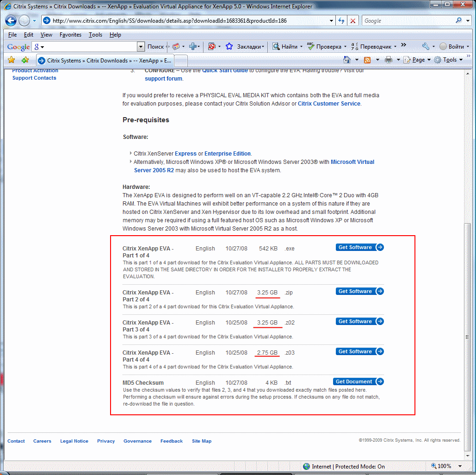Click Get Software for XenApp EVA Part 1
The width and height of the screenshot is (476, 475).
coord(359,247)
